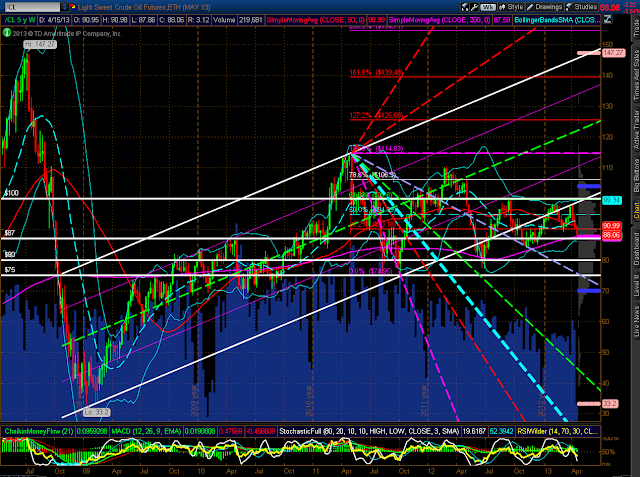
Task: Click the Light Sweet Crude Oil Futures title
Action: pos(144,7)
